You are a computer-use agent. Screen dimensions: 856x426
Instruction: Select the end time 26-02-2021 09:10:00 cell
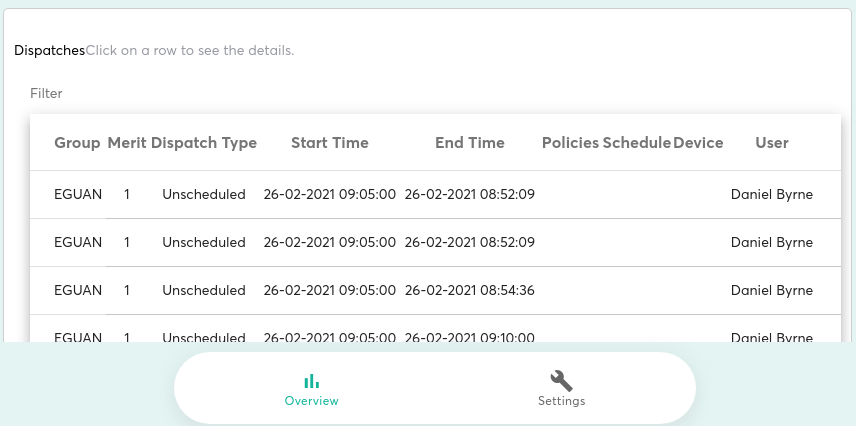tap(469, 338)
